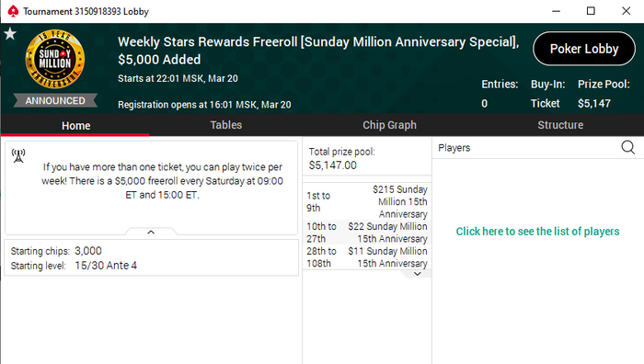Image resolution: width=644 pixels, height=364 pixels.
Task: Click the broadcast antenna announcement icon
Action: pos(18,156)
